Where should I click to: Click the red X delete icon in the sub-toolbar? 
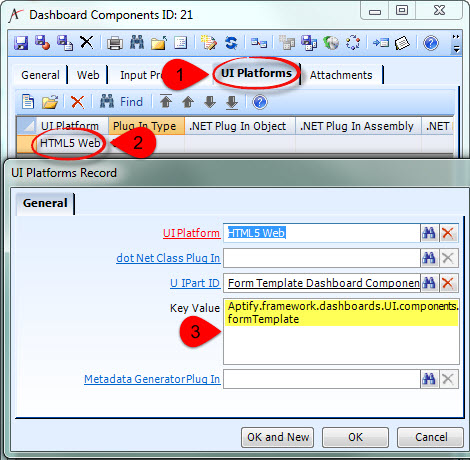[x=78, y=102]
